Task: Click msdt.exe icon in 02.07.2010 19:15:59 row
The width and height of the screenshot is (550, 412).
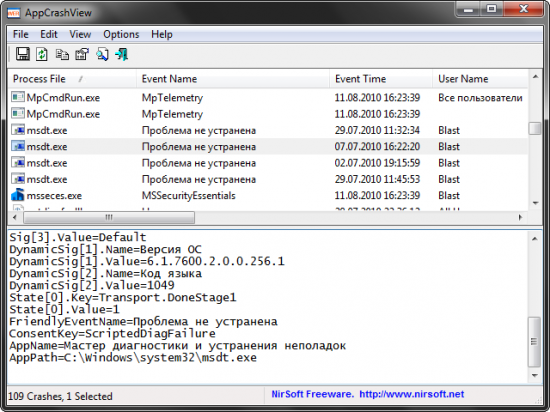Action: coord(18,162)
